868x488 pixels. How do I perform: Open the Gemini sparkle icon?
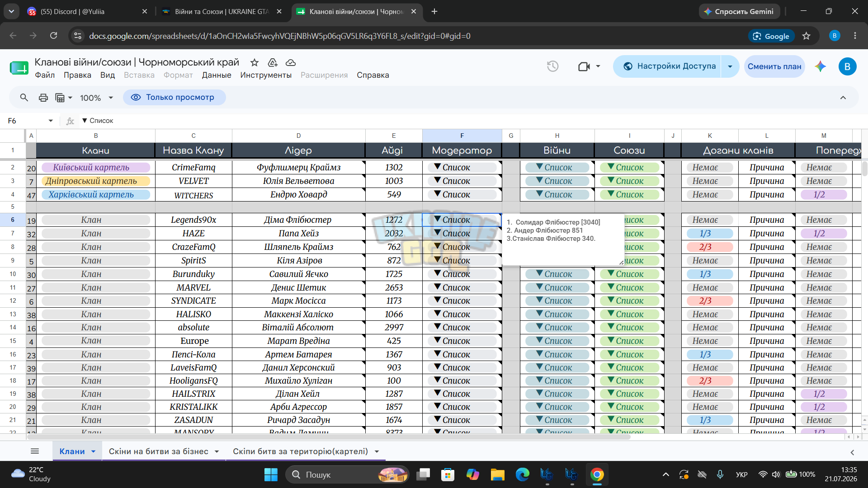tap(820, 66)
